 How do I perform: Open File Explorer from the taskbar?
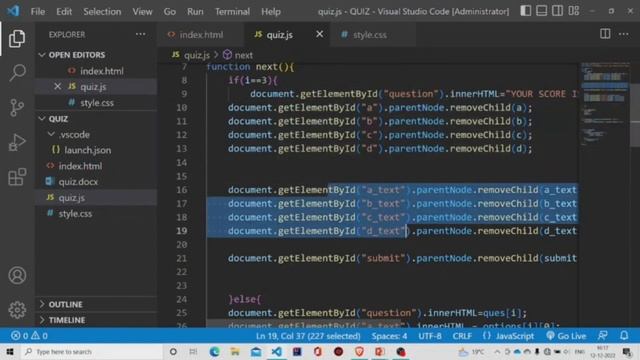(235, 351)
